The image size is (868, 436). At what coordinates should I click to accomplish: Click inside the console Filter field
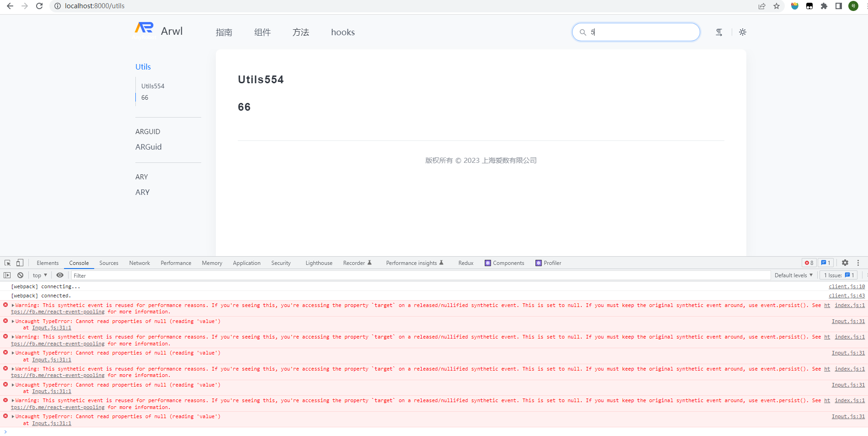click(x=137, y=275)
